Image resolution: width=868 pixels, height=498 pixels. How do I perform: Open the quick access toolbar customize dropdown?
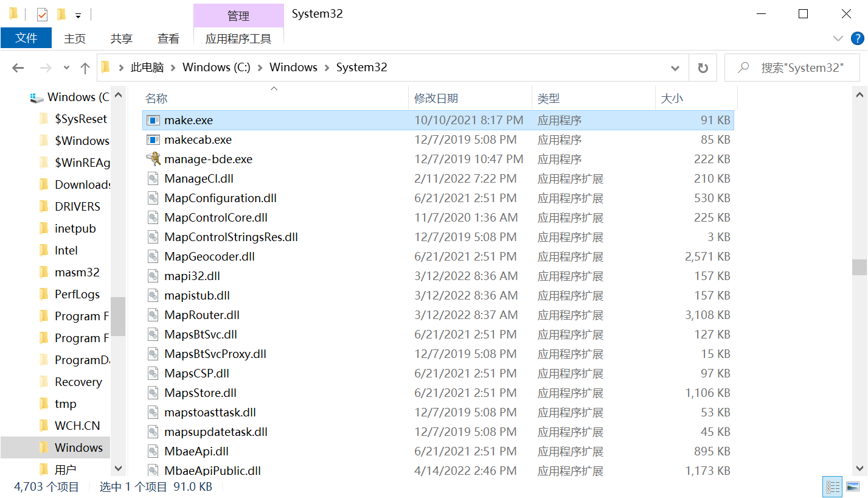coord(78,15)
